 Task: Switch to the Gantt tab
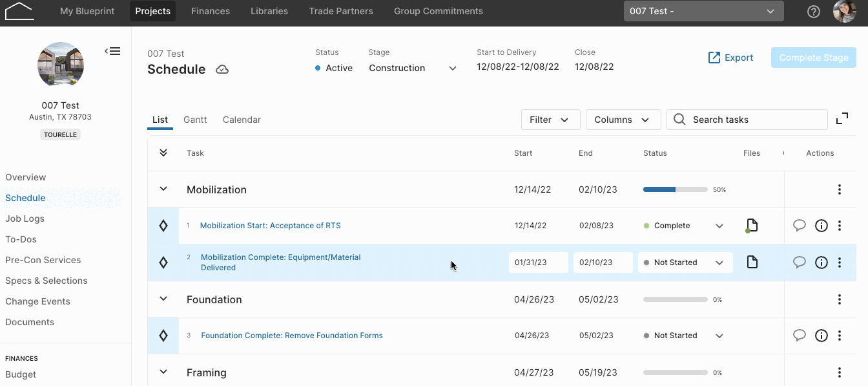coord(195,120)
